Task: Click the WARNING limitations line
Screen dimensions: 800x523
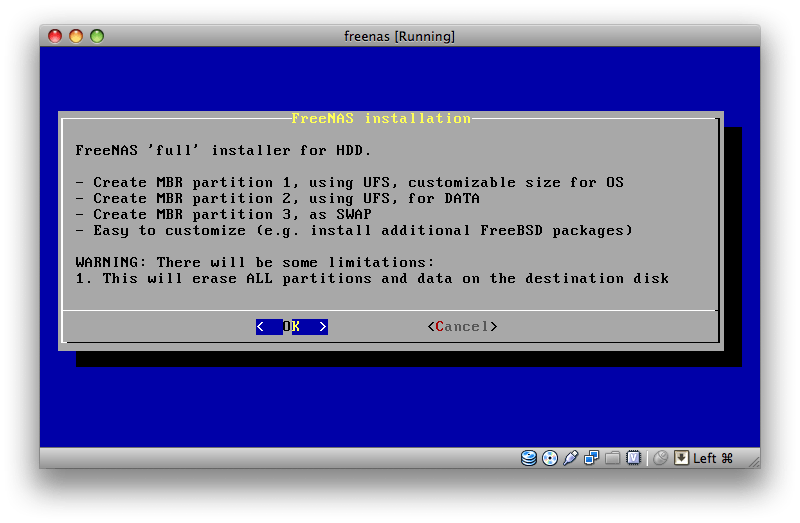Action: [255, 262]
